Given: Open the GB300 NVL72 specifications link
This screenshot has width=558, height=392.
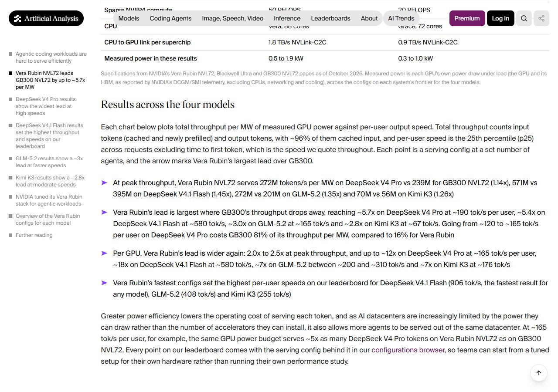Looking at the screenshot, I should pyautogui.click(x=281, y=74).
